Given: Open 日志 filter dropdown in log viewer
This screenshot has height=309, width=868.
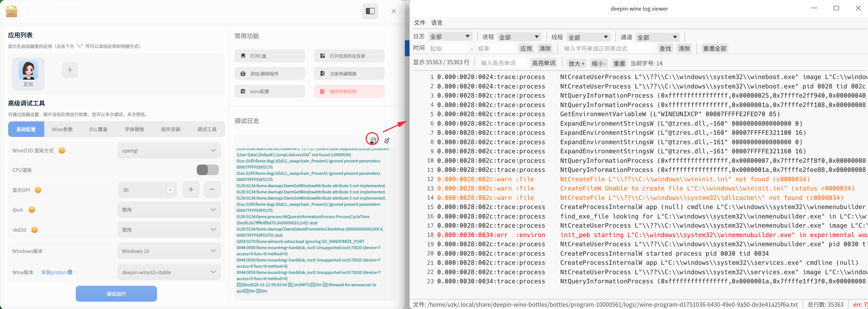Looking at the screenshot, I should [450, 37].
